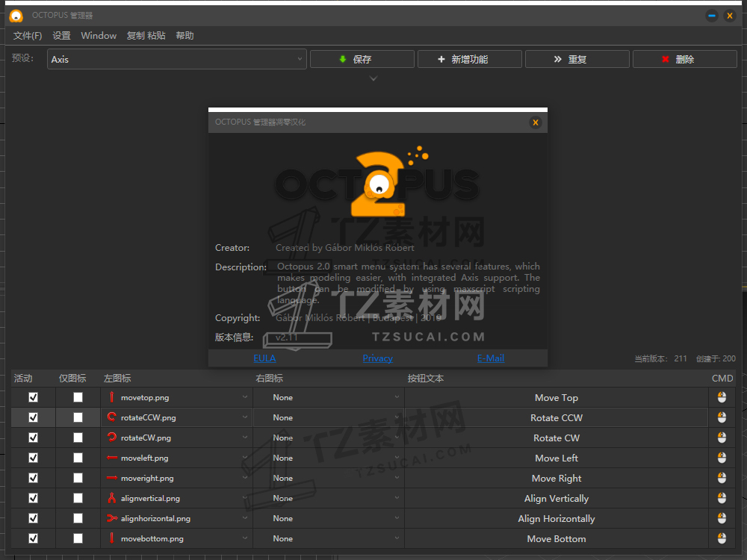The height and width of the screenshot is (560, 747).
Task: Uncheck active checkbox for moveright.png
Action: pos(34,478)
